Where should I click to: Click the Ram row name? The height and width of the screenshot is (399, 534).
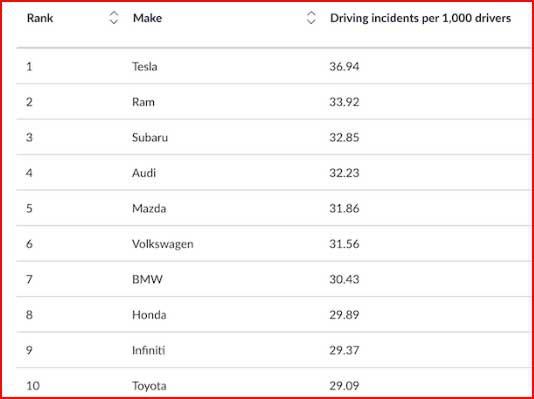click(x=143, y=102)
